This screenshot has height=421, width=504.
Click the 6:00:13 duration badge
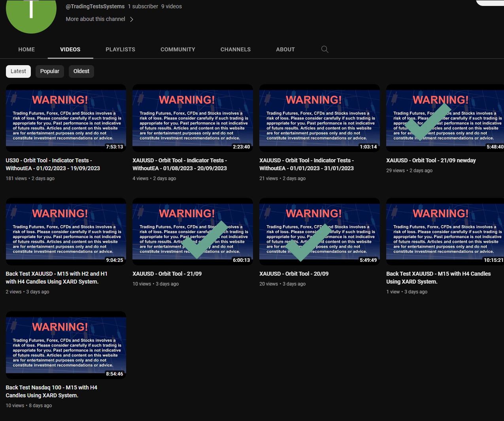pos(242,260)
